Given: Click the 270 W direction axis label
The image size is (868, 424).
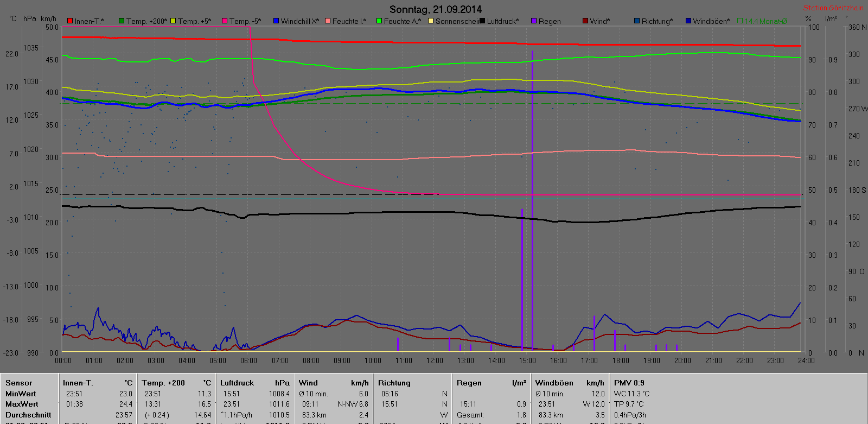Looking at the screenshot, I should coord(858,109).
